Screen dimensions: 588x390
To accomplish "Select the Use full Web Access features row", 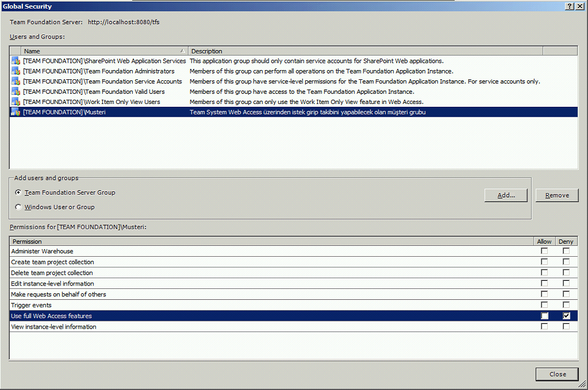I will point(294,316).
